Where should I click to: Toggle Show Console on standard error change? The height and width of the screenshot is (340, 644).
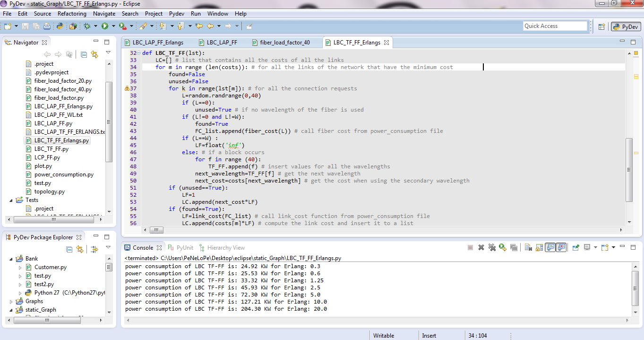pyautogui.click(x=561, y=247)
